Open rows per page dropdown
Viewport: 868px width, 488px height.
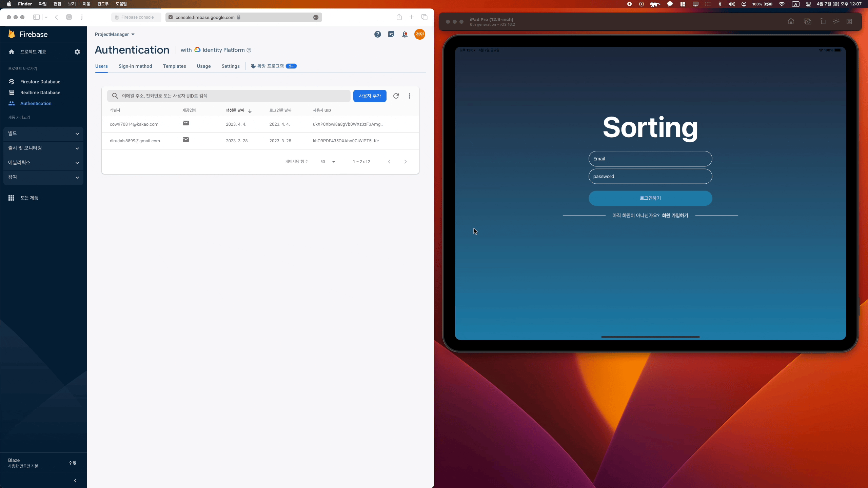coord(328,162)
